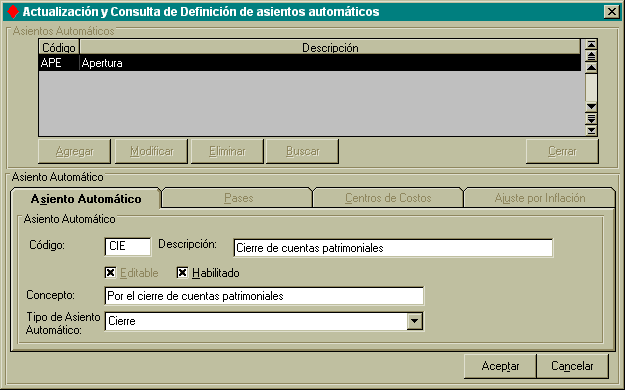Click the single up arrow in the list scrollbar

(591, 68)
